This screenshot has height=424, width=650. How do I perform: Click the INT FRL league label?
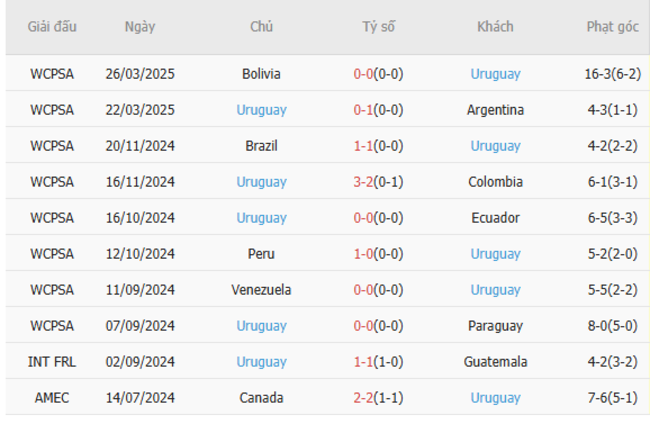52,362
